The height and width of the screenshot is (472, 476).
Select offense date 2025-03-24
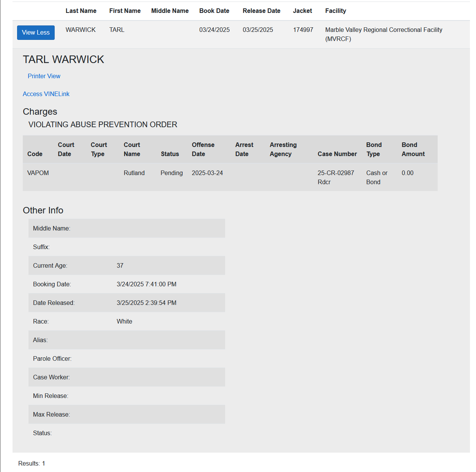(207, 173)
